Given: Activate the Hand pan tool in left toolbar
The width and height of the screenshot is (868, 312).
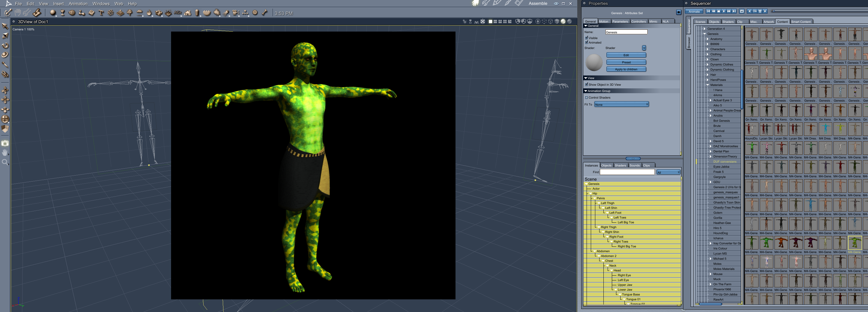Looking at the screenshot, I should tap(5, 152).
